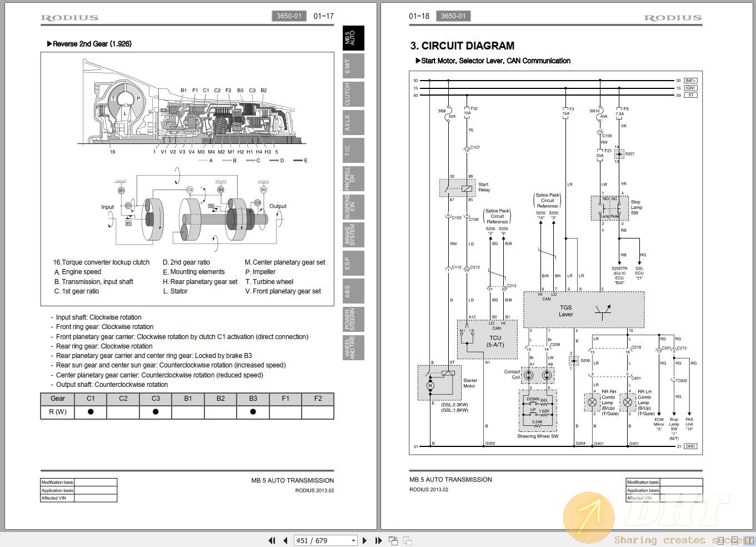
Task: Click 'MB 5 AUTO TRANSMISSION' footer on left page
Action: click(x=293, y=481)
